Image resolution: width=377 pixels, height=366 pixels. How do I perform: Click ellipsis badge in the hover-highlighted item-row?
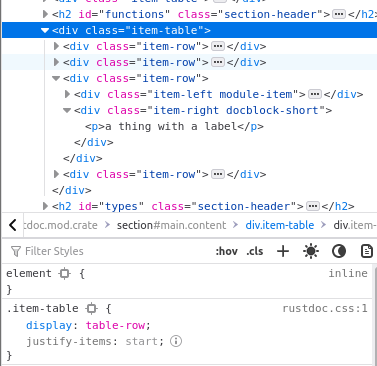point(218,62)
